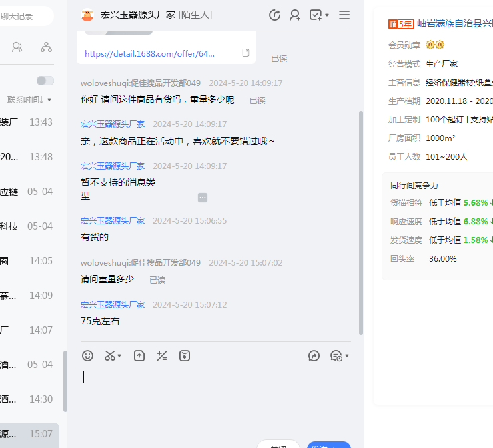The image size is (493, 448).
Task: Click the single-person contacts icon in the left sidebar
Action: (17, 47)
